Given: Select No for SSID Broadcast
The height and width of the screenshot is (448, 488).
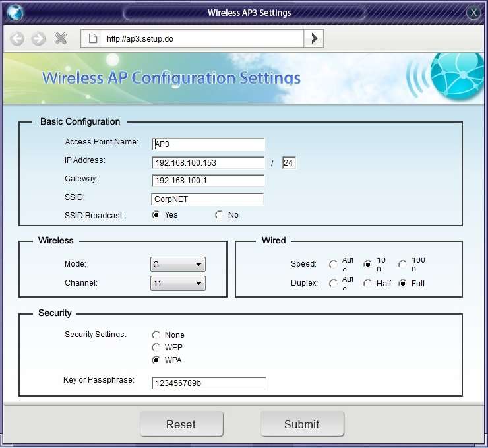Looking at the screenshot, I should (219, 215).
